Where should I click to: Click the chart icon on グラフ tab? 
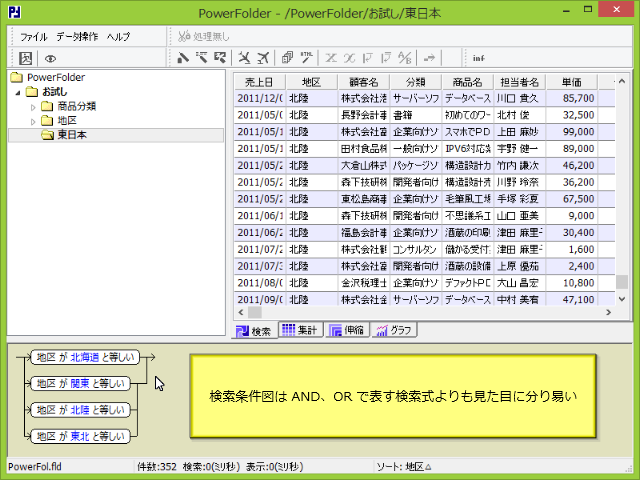click(382, 330)
